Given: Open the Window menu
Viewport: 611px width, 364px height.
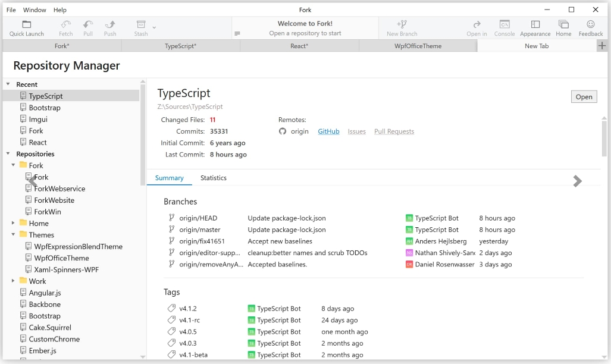Looking at the screenshot, I should click(x=35, y=10).
